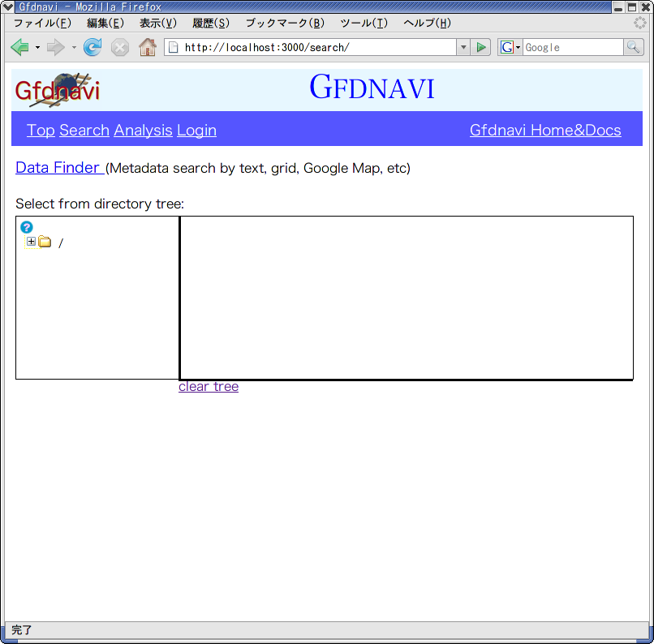Open the ツール(T) menu
The width and height of the screenshot is (654, 644).
click(x=364, y=23)
